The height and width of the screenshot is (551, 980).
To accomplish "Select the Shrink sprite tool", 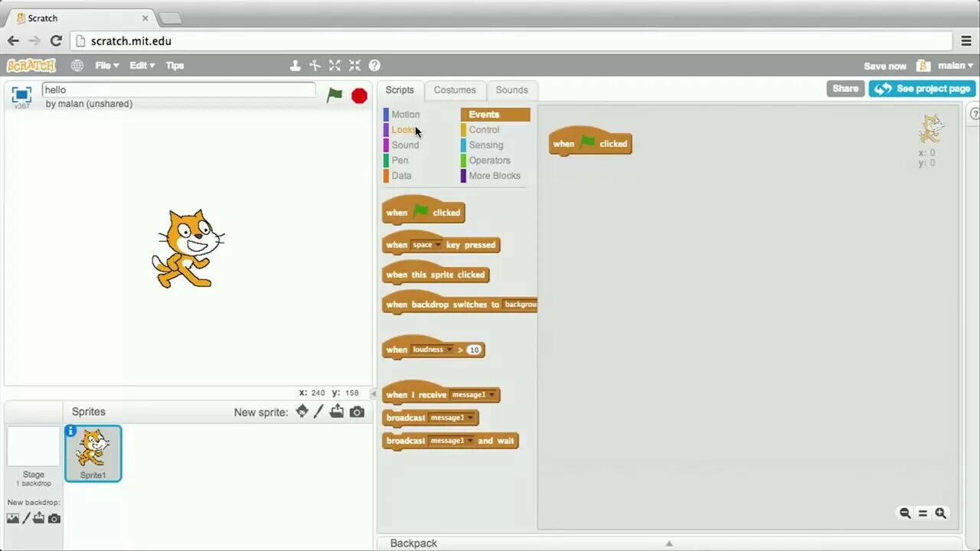I will (x=354, y=66).
